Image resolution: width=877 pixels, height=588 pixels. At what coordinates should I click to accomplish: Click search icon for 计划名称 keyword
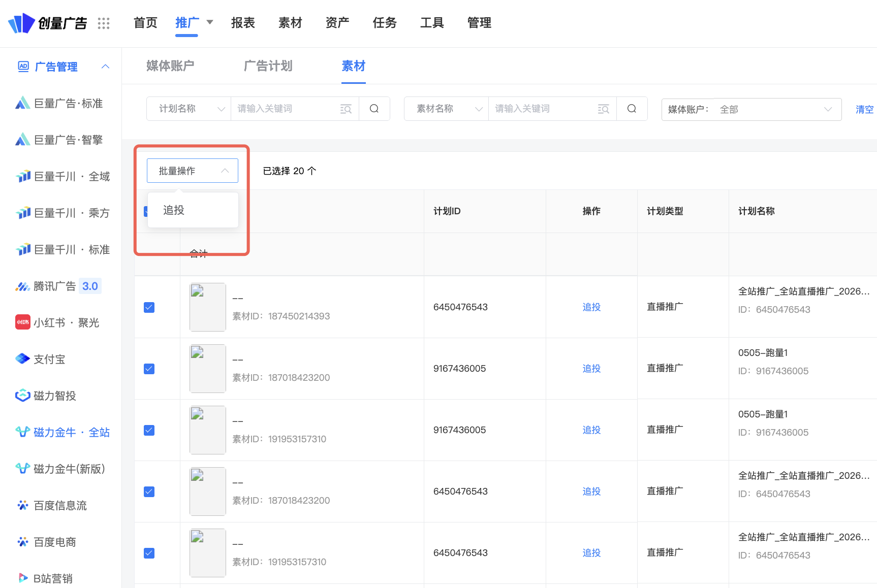pyautogui.click(x=374, y=109)
